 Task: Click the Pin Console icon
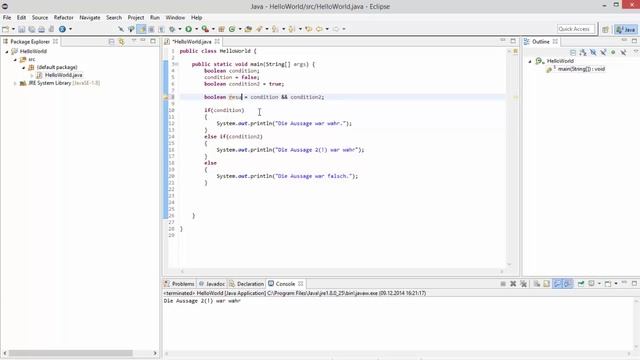coord(581,284)
